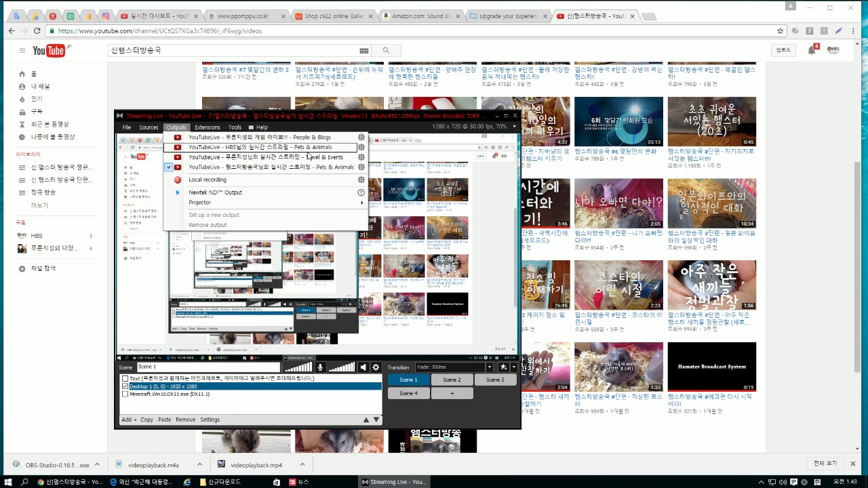Switch to Scene 3
The image size is (868, 488).
(495, 380)
